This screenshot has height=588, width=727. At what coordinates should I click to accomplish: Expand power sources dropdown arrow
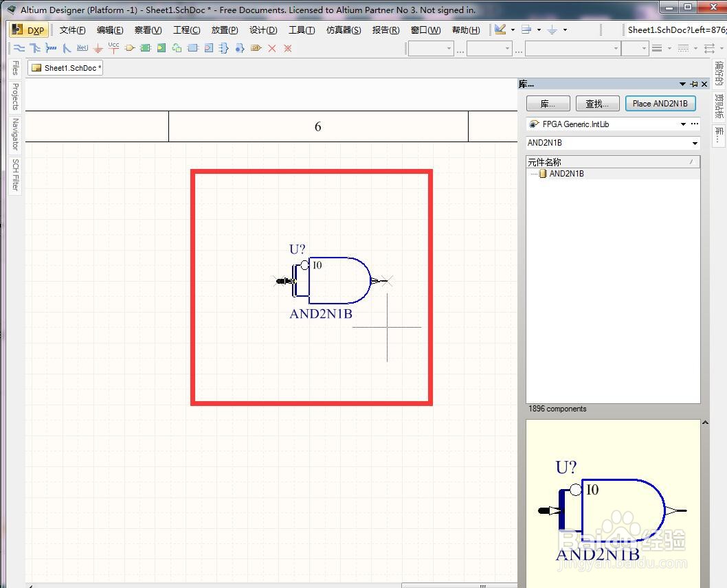[565, 30]
